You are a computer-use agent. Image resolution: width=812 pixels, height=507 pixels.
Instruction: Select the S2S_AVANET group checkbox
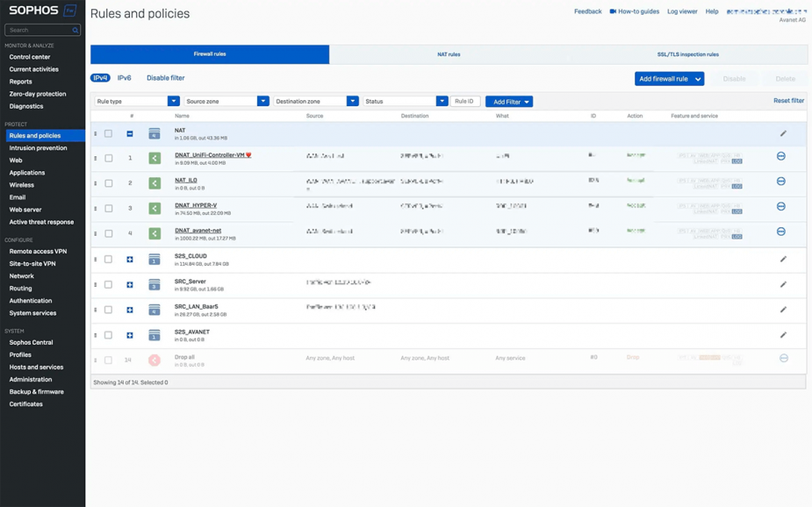108,335
